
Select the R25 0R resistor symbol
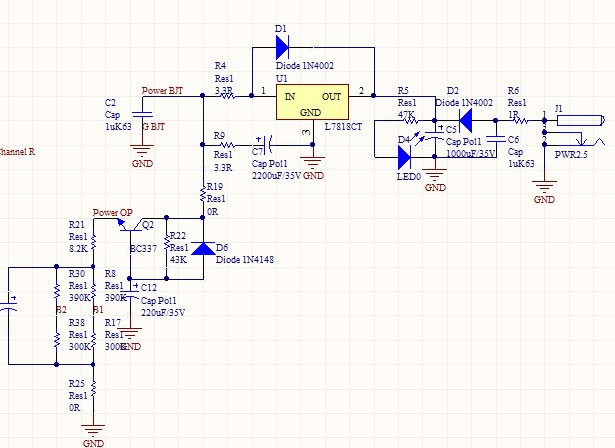93,387
